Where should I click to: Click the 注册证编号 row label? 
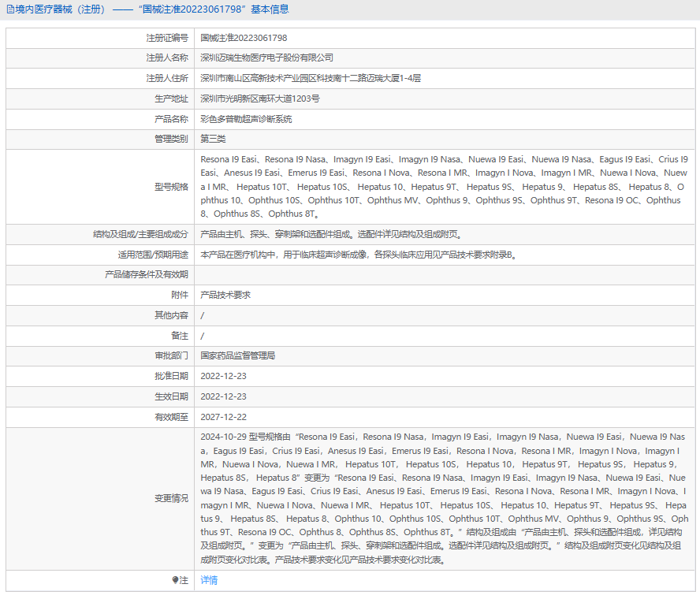point(167,38)
